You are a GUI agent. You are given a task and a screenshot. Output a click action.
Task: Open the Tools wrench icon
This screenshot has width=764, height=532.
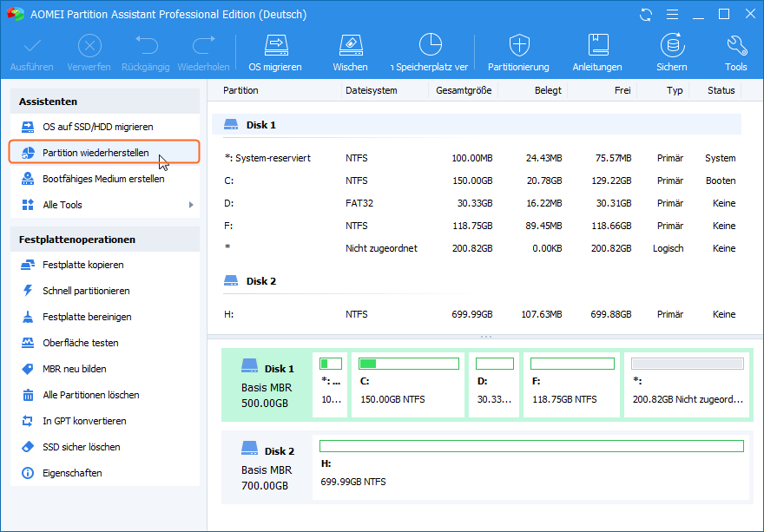click(735, 45)
